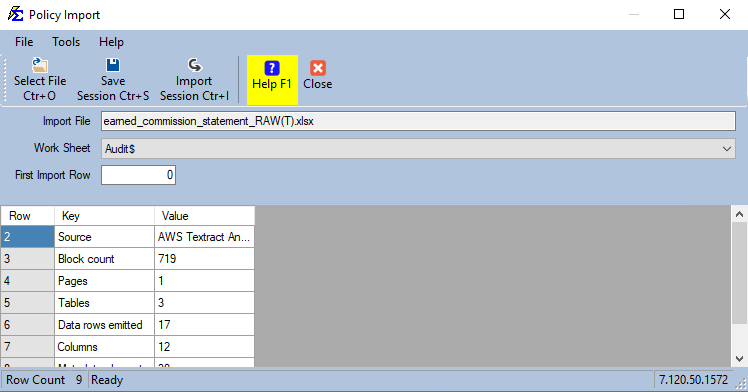Click the Data rows emitted cell
748x392 pixels.
coord(104,325)
